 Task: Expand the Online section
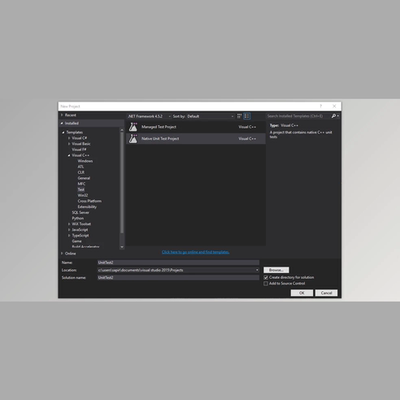click(62, 254)
